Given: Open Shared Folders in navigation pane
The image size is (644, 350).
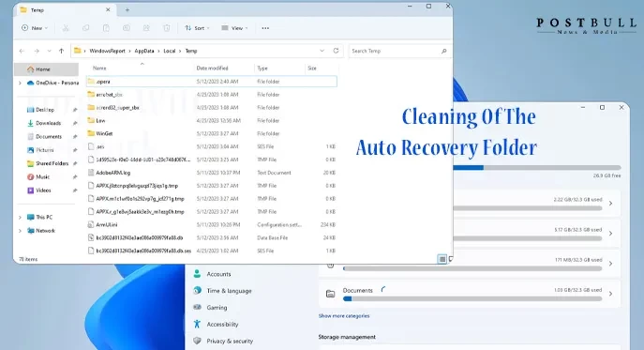Looking at the screenshot, I should pyautogui.click(x=52, y=163).
